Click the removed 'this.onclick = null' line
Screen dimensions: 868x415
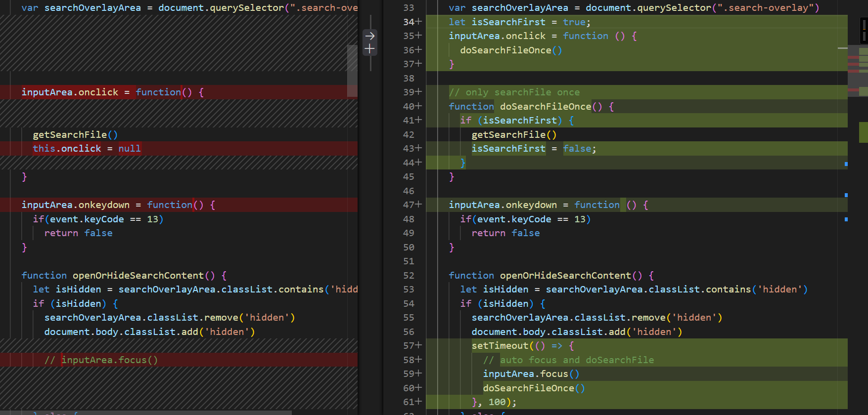point(87,148)
